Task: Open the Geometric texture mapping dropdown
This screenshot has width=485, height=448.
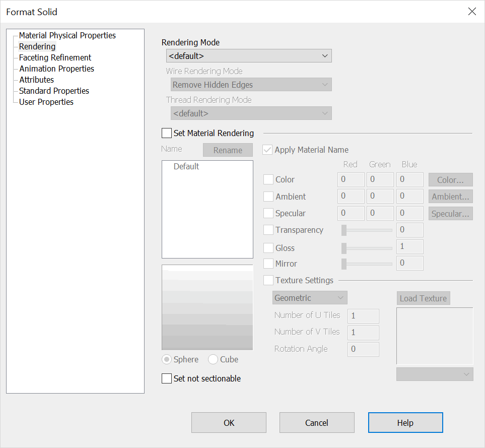Action: pos(309,297)
